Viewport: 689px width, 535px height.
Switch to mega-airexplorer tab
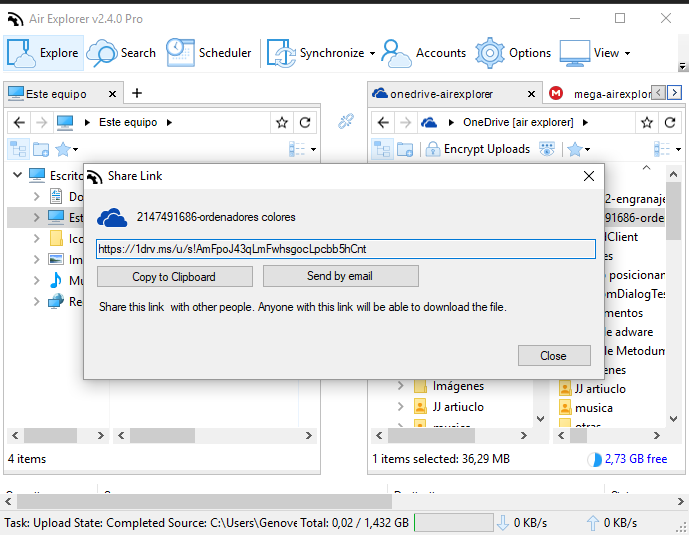click(x=600, y=94)
